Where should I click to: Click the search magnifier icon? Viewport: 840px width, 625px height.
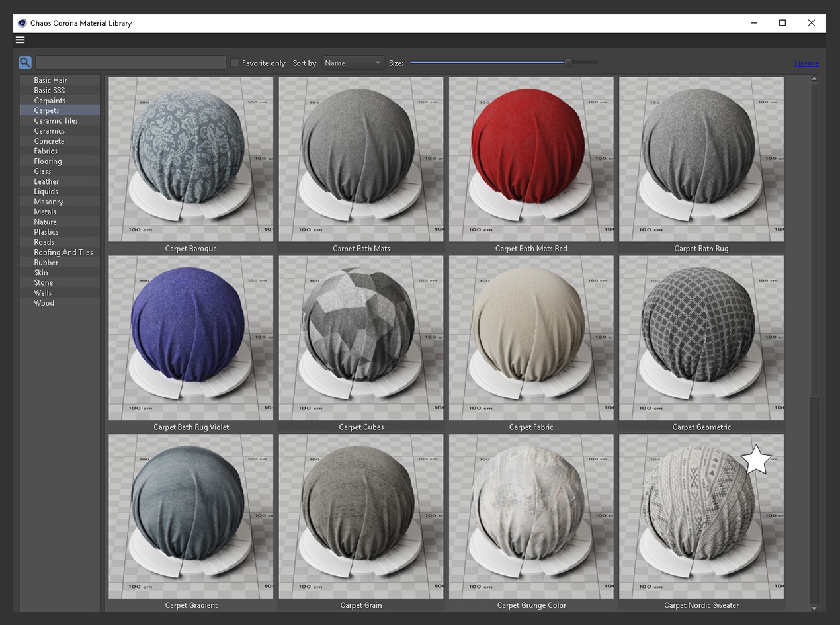coord(25,63)
